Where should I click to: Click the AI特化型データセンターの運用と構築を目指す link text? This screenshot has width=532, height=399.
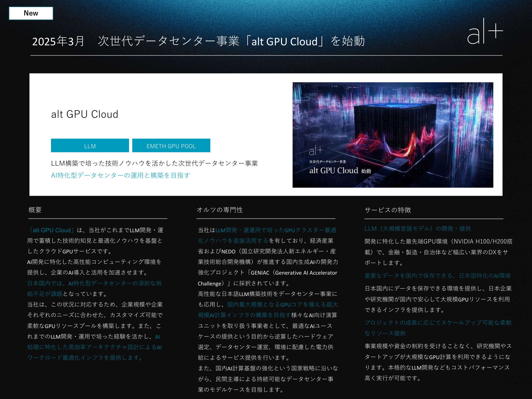[x=120, y=175]
